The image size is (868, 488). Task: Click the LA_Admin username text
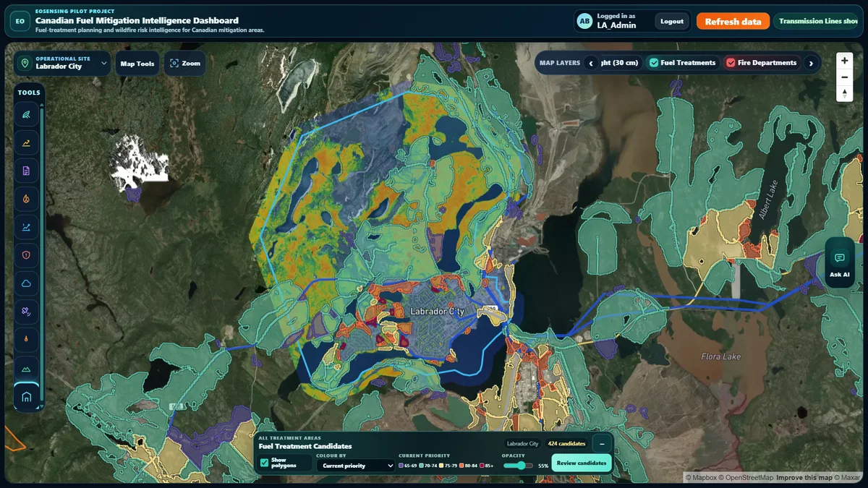(x=616, y=25)
